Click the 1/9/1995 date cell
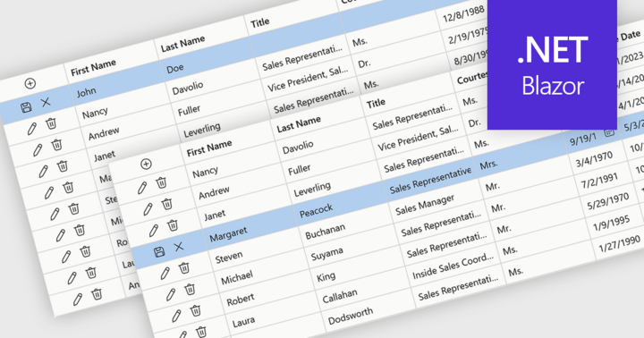Screen dimensions: 644x338 (x=612, y=223)
